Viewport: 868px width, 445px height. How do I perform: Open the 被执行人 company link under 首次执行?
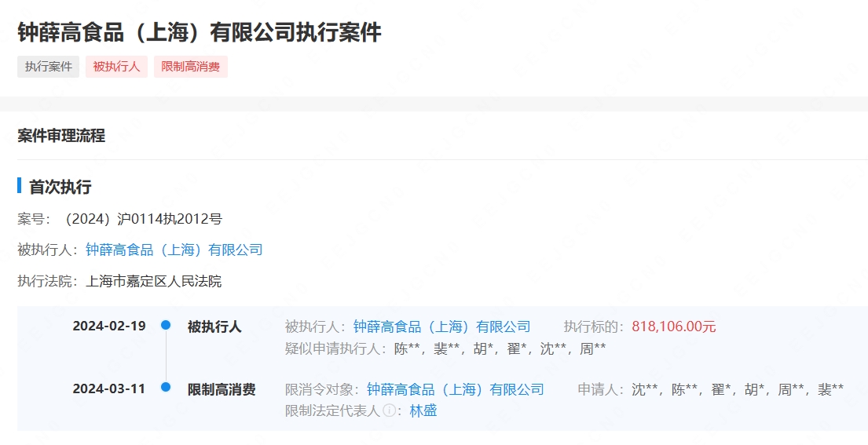(174, 250)
